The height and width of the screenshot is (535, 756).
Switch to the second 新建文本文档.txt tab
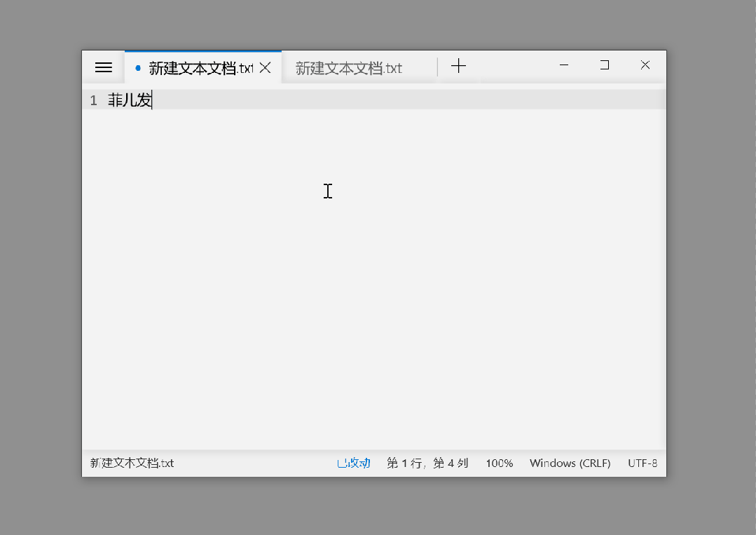(x=359, y=68)
